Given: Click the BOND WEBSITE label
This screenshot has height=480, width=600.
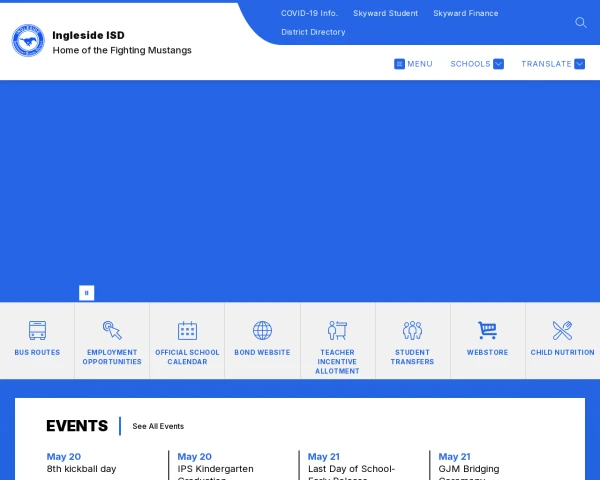Looking at the screenshot, I should pos(262,353).
